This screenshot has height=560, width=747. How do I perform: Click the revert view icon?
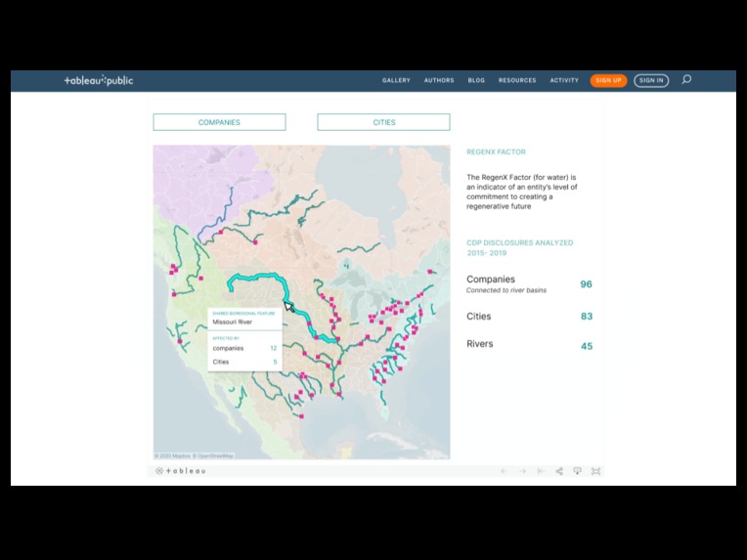541,471
